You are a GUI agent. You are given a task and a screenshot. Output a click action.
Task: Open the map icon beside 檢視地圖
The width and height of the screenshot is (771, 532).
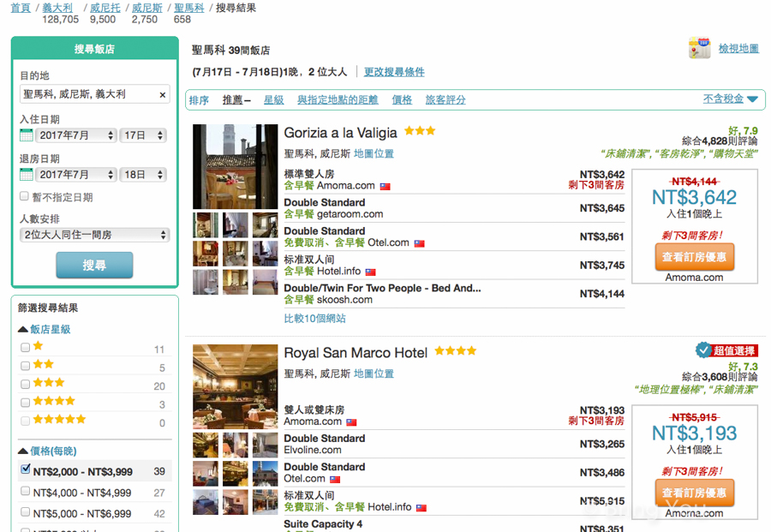click(699, 48)
